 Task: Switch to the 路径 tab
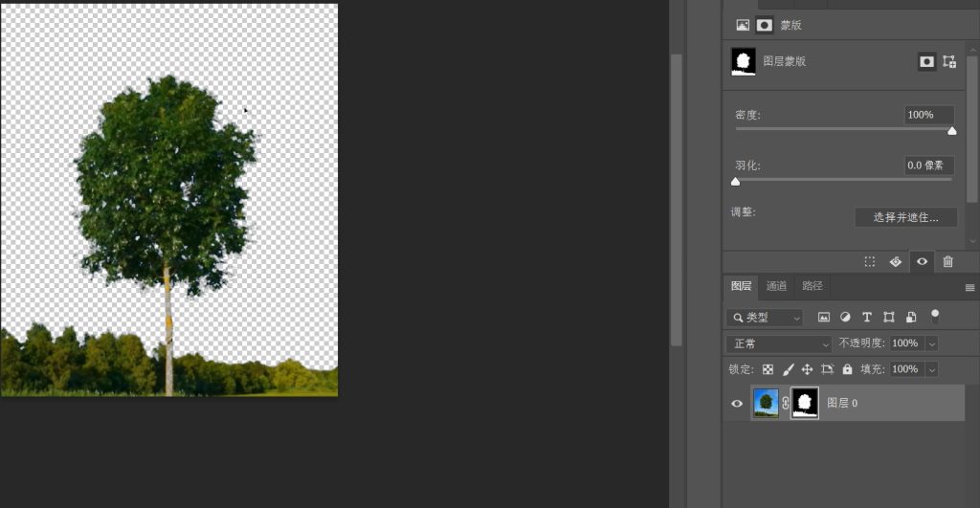click(x=813, y=286)
